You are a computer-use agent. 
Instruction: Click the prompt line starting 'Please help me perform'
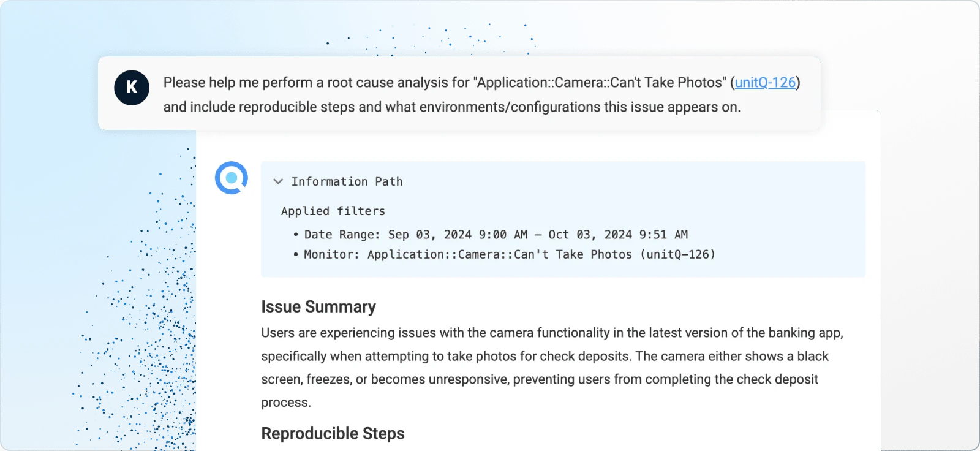(481, 83)
